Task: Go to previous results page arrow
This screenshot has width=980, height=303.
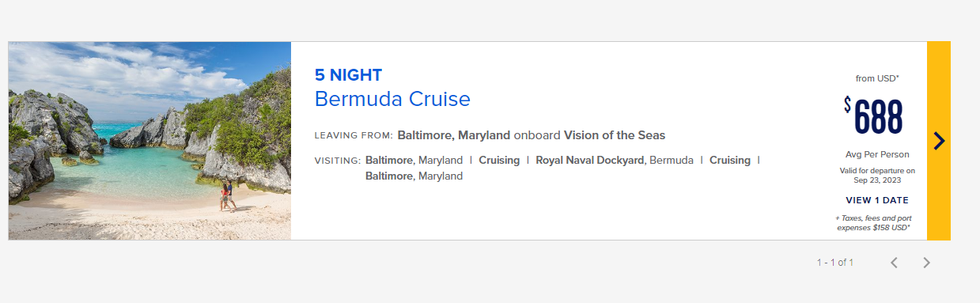Action: click(x=894, y=263)
